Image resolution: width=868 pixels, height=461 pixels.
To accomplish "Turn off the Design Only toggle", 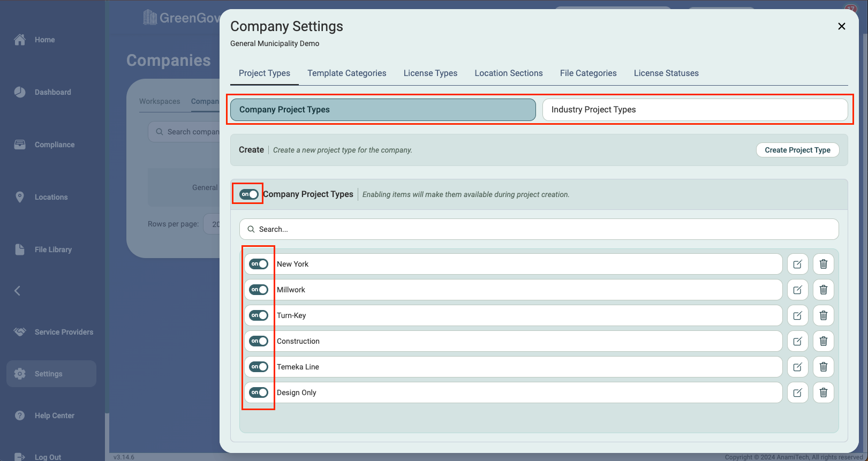I will [259, 392].
